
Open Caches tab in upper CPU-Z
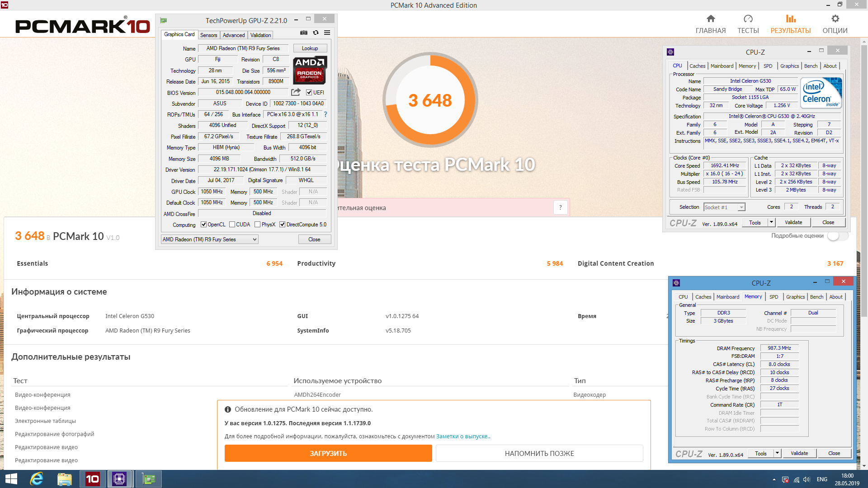pyautogui.click(x=698, y=66)
